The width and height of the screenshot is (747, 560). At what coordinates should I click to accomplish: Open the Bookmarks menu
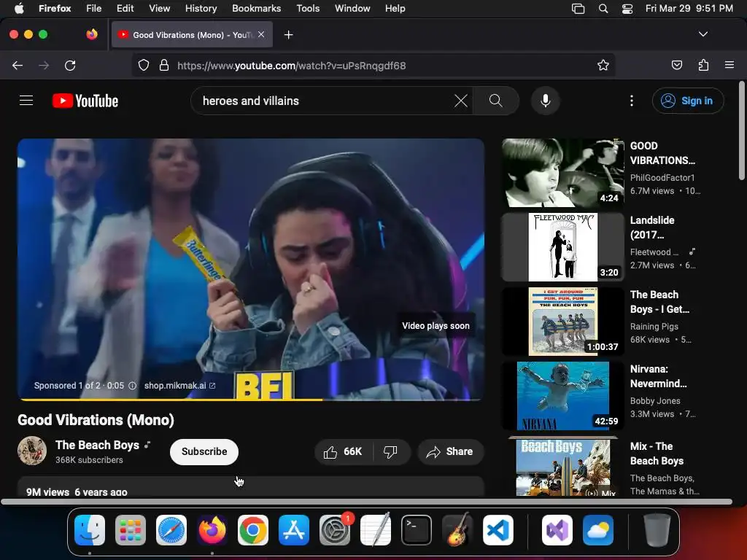(256, 8)
